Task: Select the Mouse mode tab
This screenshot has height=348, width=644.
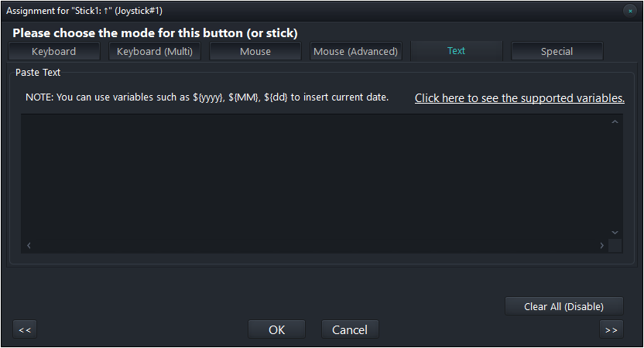Action: click(x=255, y=52)
